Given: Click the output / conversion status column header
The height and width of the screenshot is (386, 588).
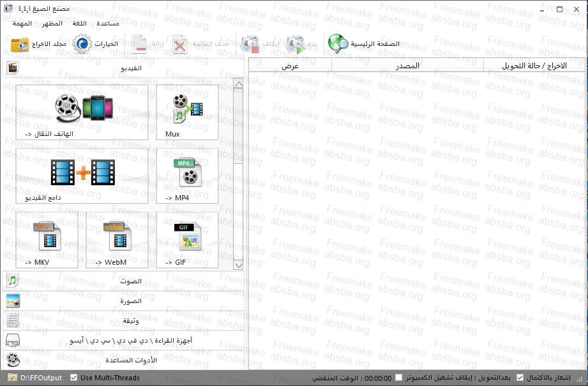Looking at the screenshot, I should tap(534, 66).
